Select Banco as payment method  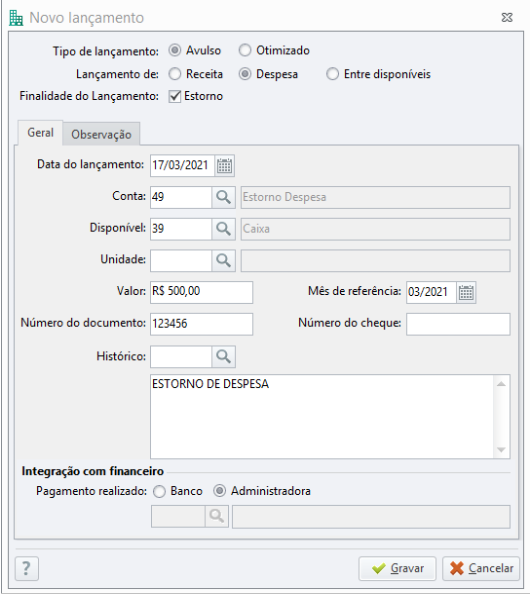point(159,491)
